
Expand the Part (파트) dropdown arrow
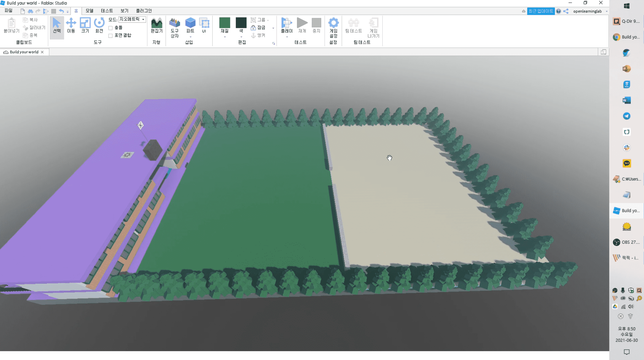(x=190, y=37)
